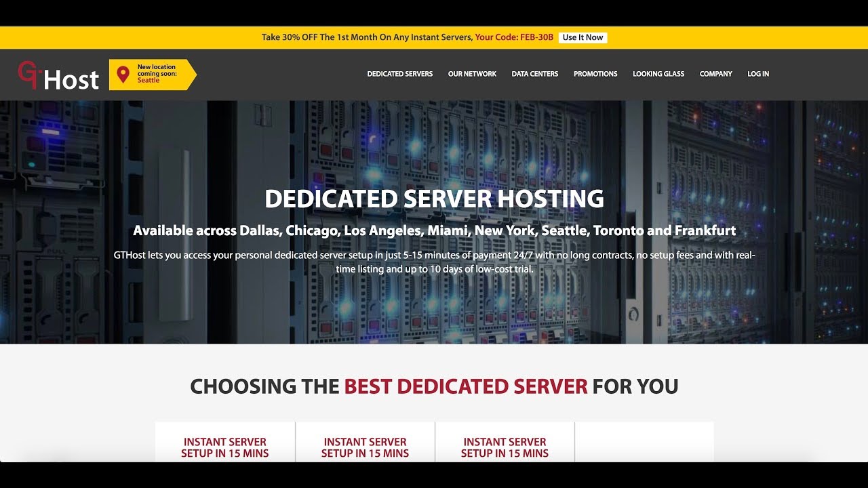Open the Company menu
This screenshot has height=488, width=868.
tap(715, 74)
